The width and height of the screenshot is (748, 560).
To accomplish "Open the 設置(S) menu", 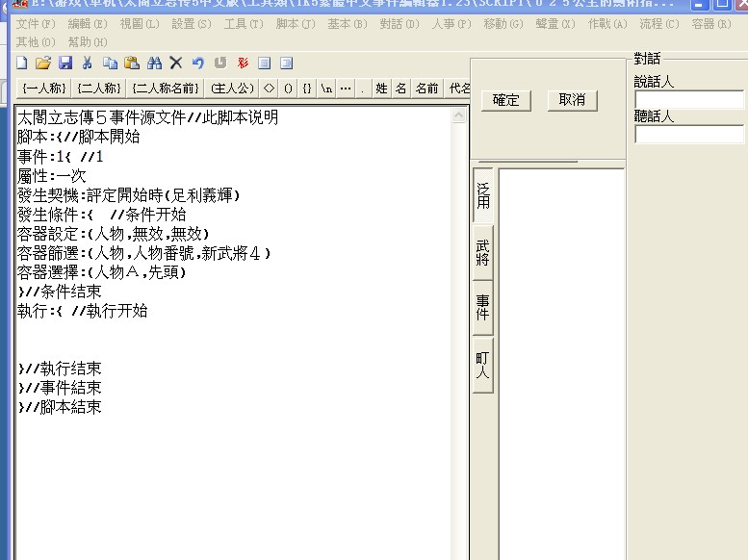I will click(192, 24).
